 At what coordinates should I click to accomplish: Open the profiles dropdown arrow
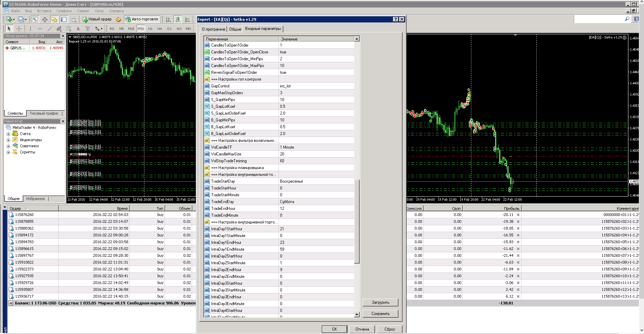click(x=26, y=19)
